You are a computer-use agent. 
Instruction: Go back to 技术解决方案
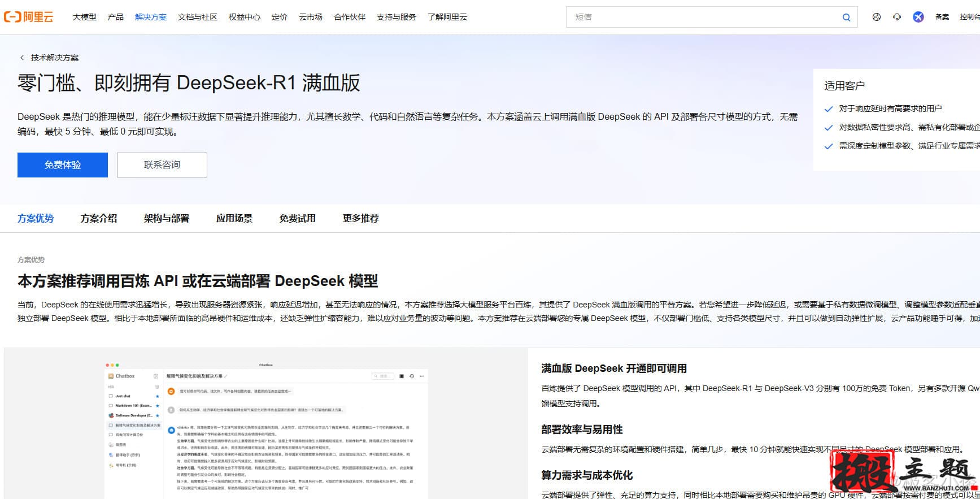pyautogui.click(x=55, y=58)
